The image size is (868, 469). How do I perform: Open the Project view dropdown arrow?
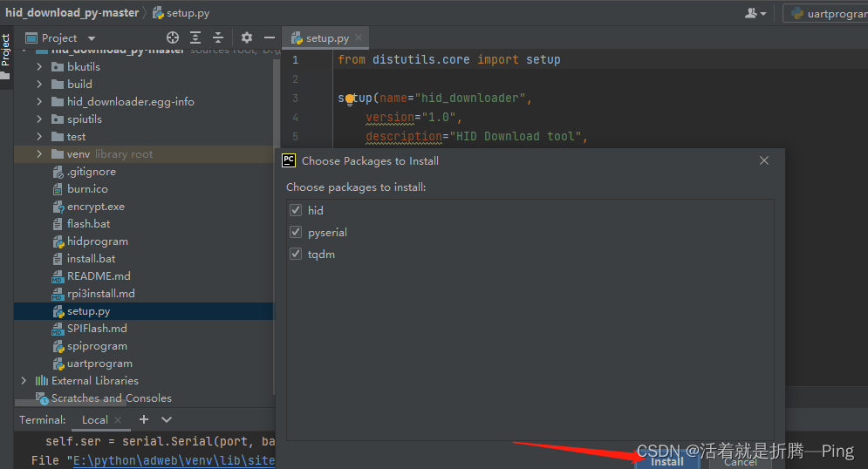(x=92, y=38)
